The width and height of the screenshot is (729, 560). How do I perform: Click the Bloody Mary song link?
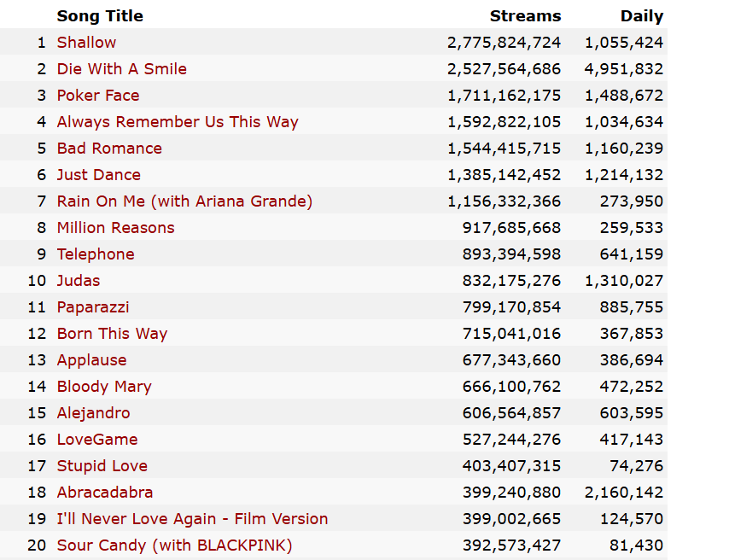104,387
